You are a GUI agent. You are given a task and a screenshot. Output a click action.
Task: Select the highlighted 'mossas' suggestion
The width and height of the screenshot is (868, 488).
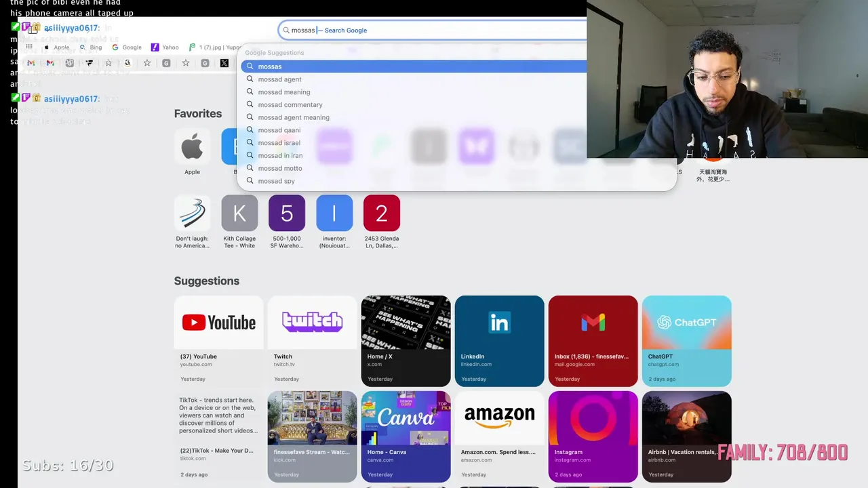pos(414,66)
